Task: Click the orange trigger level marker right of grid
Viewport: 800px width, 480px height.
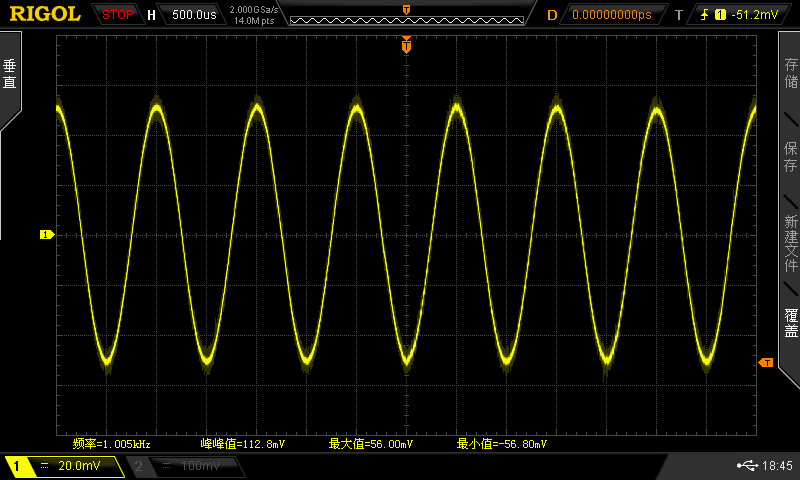Action: click(x=766, y=363)
